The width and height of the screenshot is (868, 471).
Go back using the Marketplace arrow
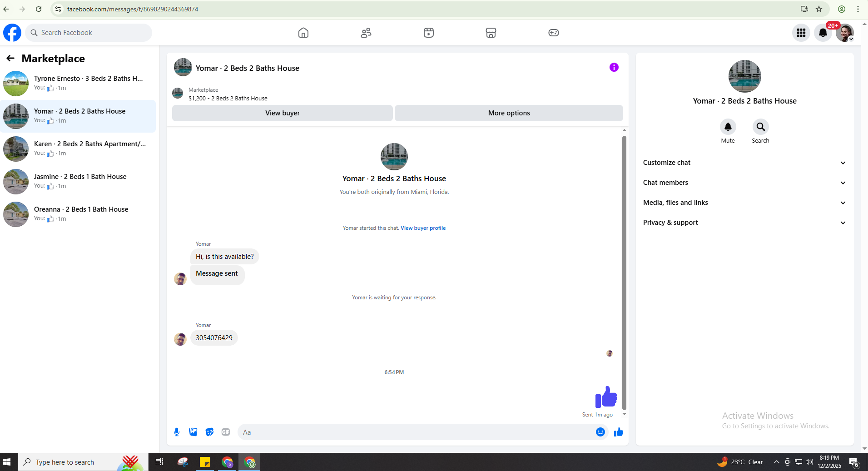click(x=10, y=58)
